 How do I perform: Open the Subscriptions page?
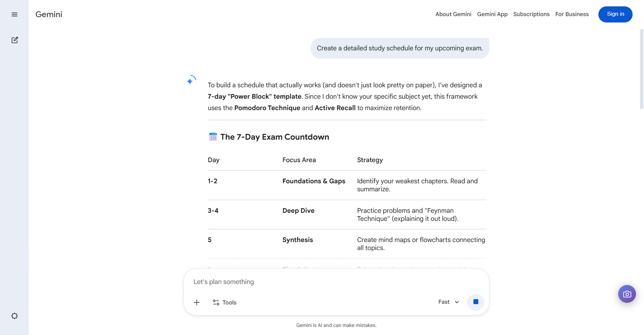(531, 14)
